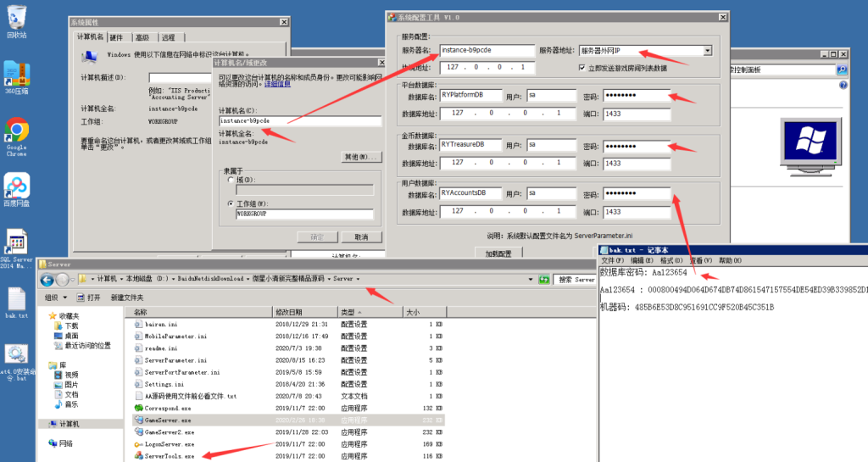Select the 工作组 radio button
Image resolution: width=868 pixels, height=462 pixels.
pyautogui.click(x=231, y=203)
